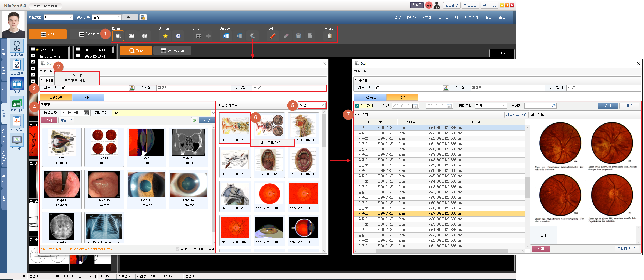Uncheck the 선택환자 checkbox
The height and width of the screenshot is (280, 644).
pos(357,106)
